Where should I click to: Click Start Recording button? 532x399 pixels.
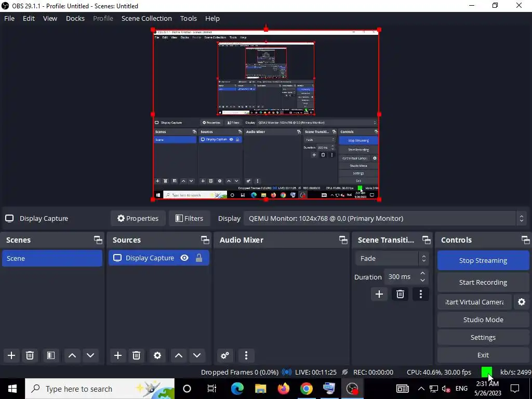[483, 282]
